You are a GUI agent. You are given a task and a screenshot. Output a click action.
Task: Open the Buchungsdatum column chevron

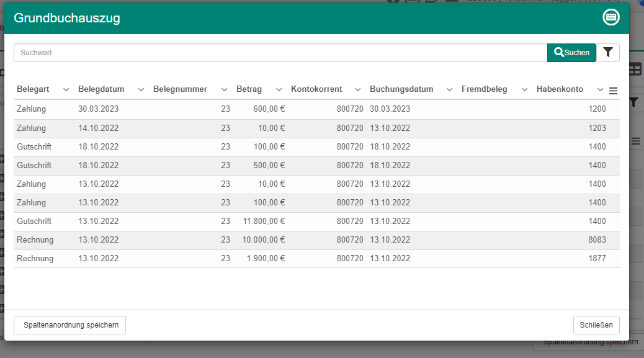tap(449, 89)
